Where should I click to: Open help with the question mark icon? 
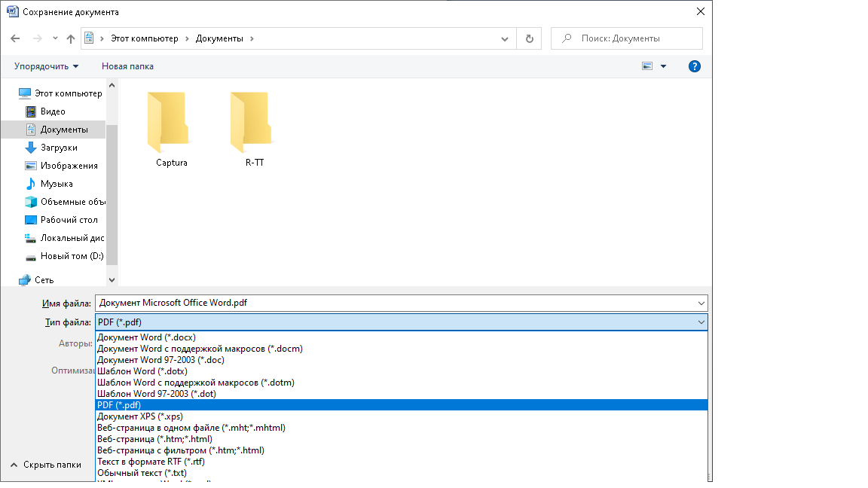(694, 66)
